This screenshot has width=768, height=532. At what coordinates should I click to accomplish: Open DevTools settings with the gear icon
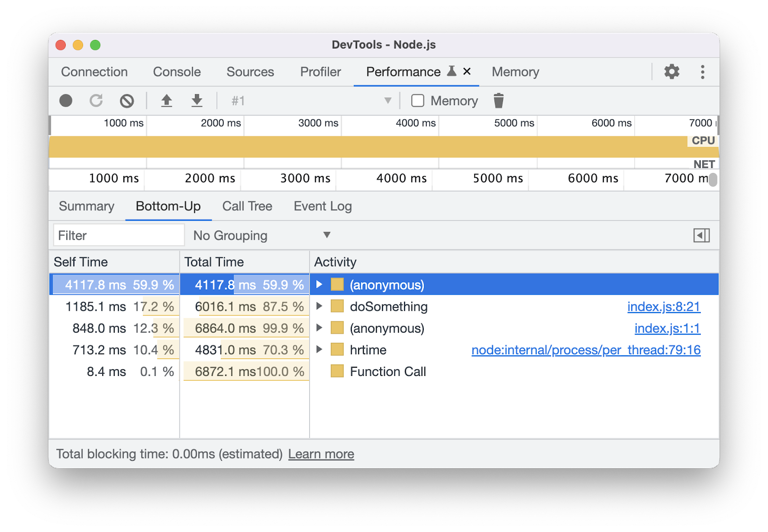(672, 72)
